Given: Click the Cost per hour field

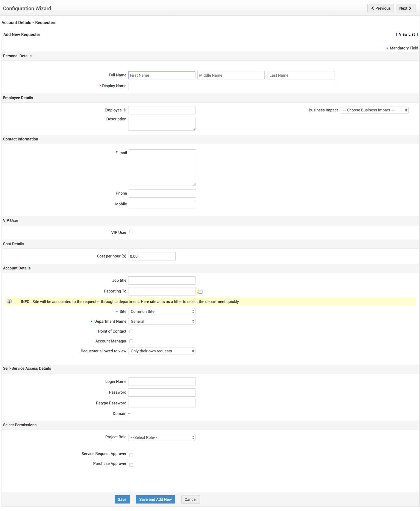Looking at the screenshot, I should click(152, 256).
